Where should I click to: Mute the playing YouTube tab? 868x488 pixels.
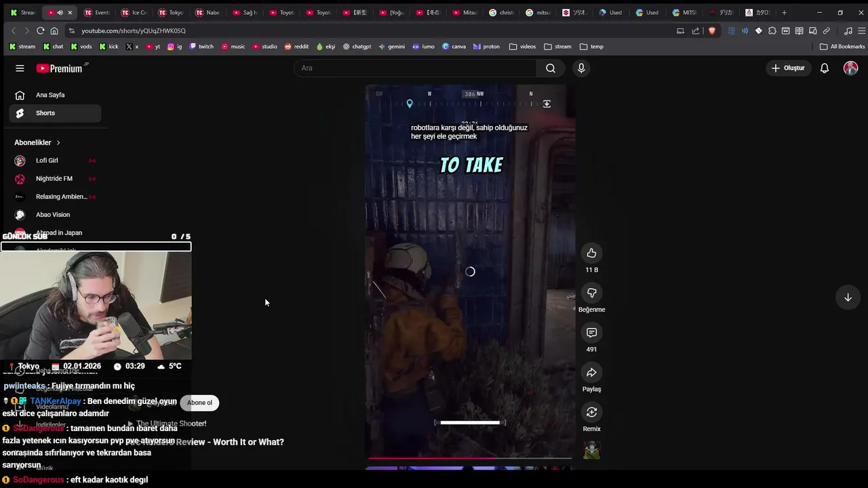coord(60,12)
